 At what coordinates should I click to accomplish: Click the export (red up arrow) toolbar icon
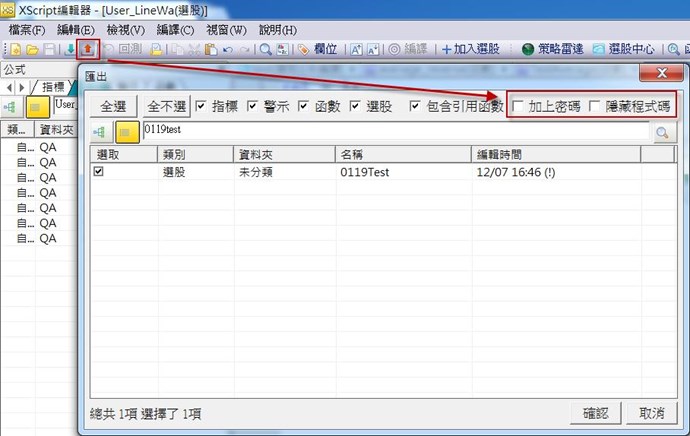click(x=87, y=48)
